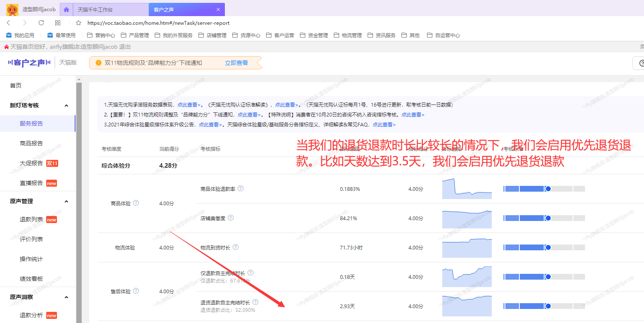
Task: Click the address bar URL
Action: click(x=158, y=23)
